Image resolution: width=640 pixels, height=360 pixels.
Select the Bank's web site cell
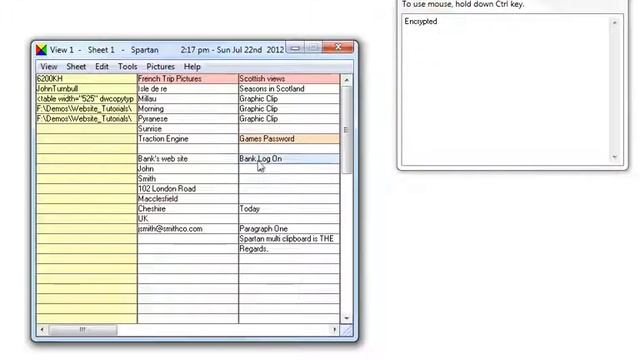(x=188, y=159)
